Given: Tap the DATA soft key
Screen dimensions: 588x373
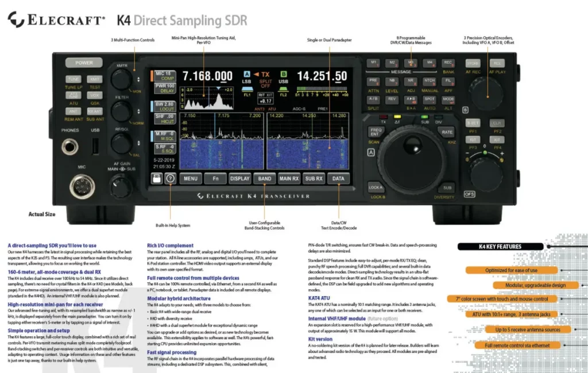Looking at the screenshot, I should [338, 179].
